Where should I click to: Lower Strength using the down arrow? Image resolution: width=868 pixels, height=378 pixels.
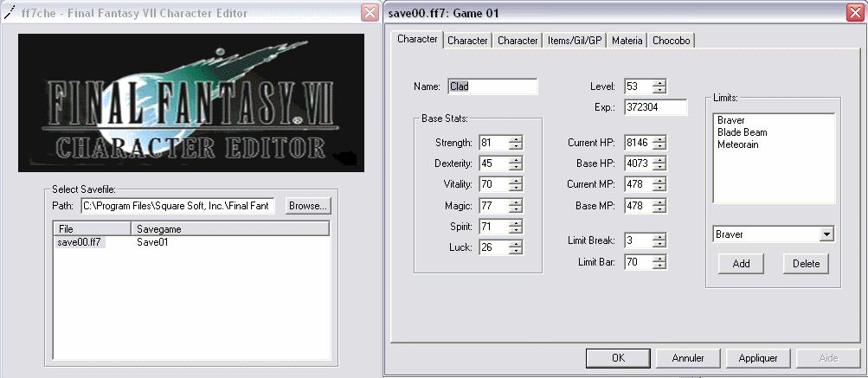[516, 147]
